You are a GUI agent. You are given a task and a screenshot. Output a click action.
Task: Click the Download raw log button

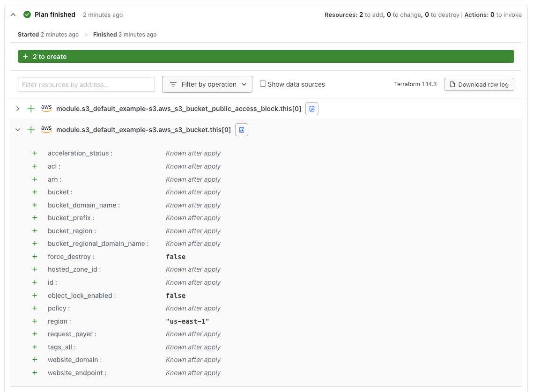coord(479,84)
